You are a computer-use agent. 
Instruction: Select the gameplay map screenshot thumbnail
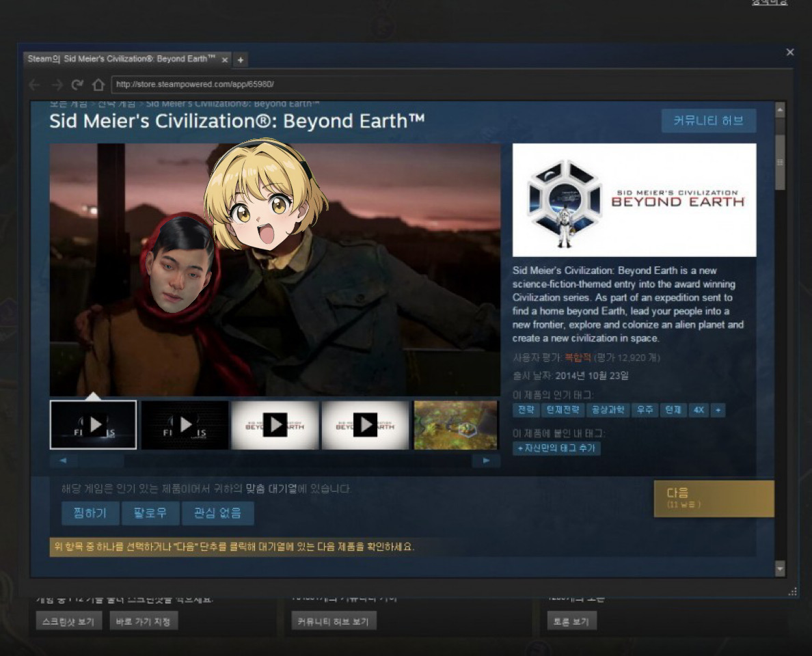[456, 424]
